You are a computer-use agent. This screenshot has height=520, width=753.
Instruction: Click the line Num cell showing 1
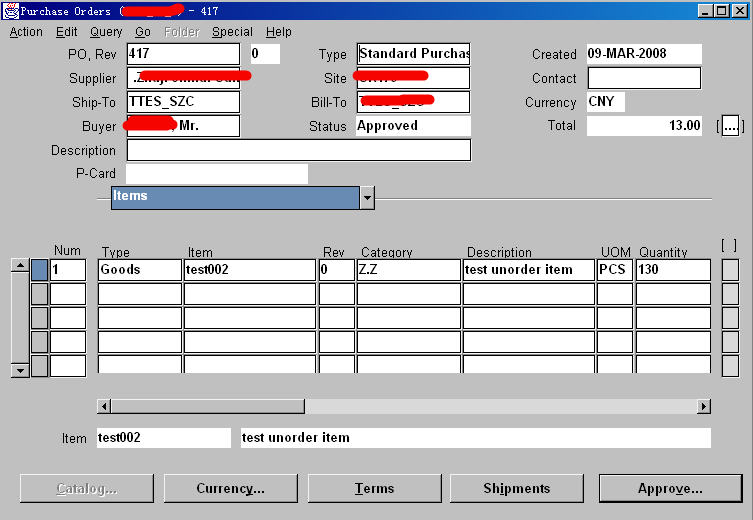[68, 270]
